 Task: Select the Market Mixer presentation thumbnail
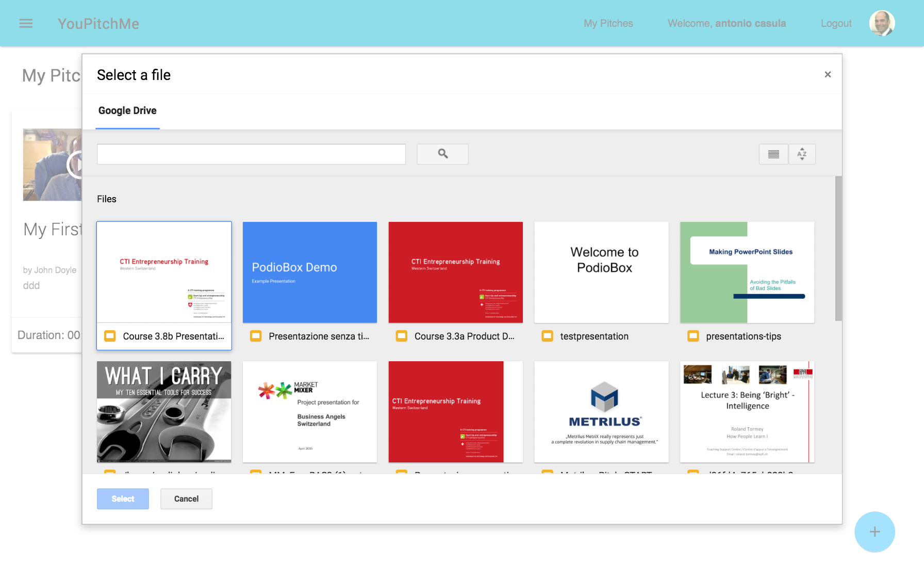[x=310, y=412]
